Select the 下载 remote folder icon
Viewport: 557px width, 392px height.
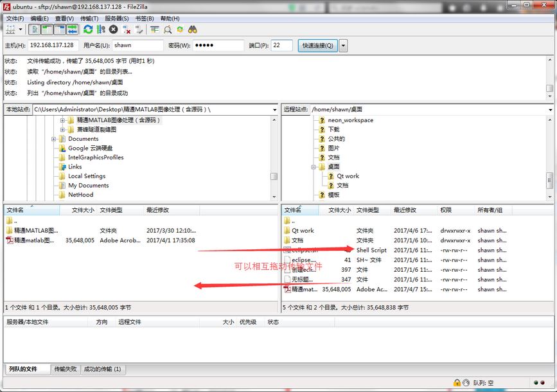pos(322,129)
